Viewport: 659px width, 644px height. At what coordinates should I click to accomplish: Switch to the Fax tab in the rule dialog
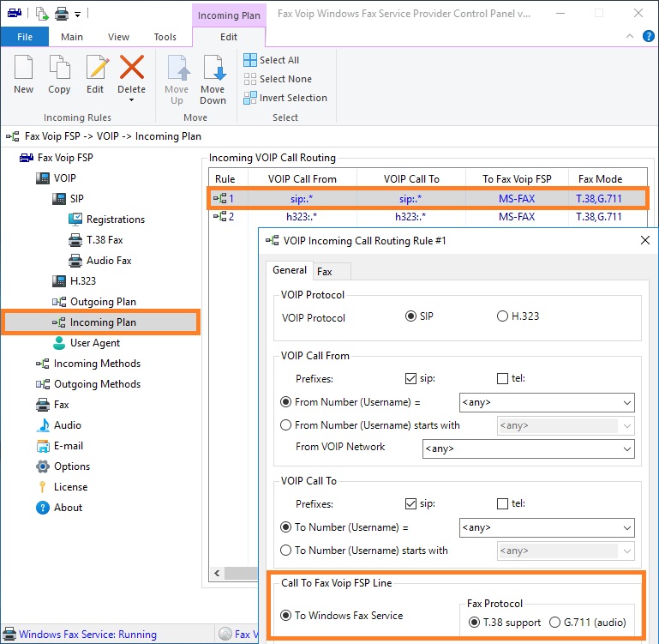click(332, 272)
